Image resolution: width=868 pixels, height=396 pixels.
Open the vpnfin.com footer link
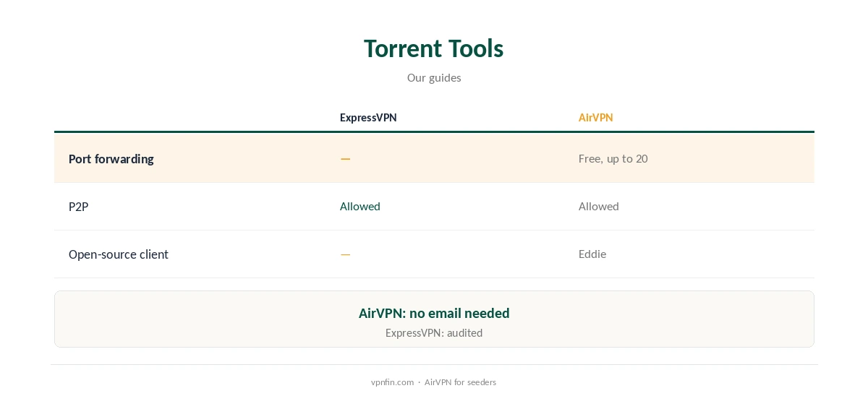point(392,382)
